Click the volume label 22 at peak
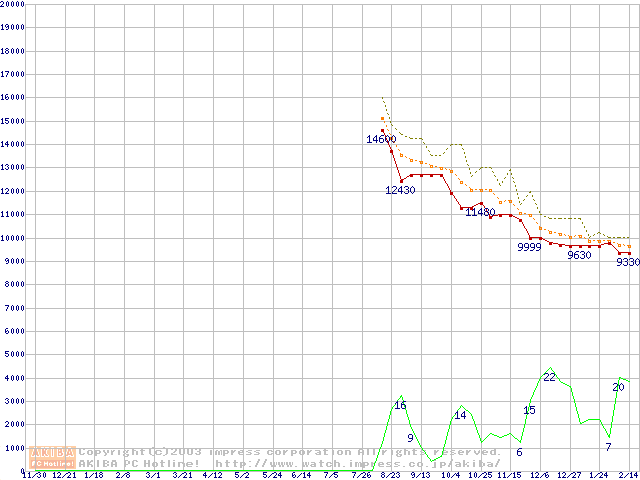 549,377
